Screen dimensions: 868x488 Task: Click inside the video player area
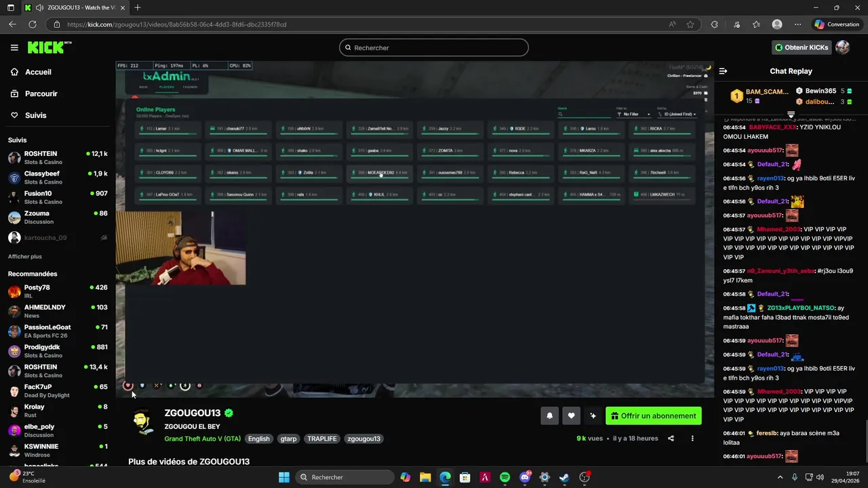[414, 228]
